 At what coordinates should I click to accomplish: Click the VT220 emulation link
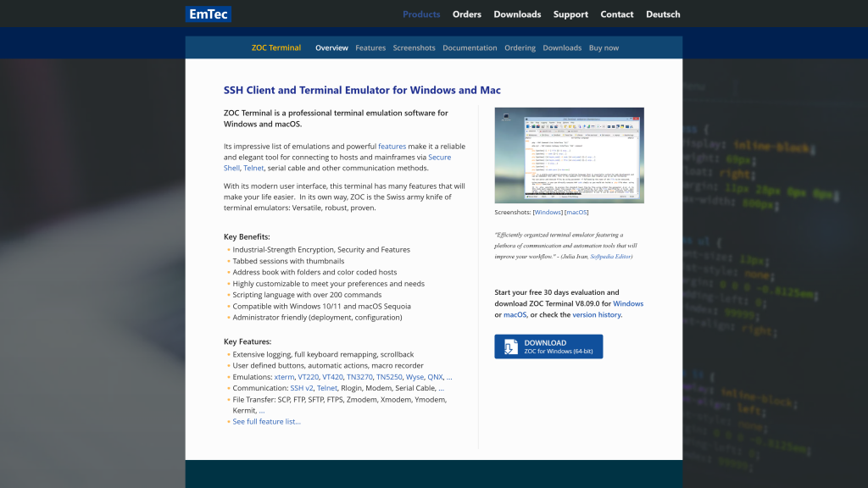click(309, 377)
